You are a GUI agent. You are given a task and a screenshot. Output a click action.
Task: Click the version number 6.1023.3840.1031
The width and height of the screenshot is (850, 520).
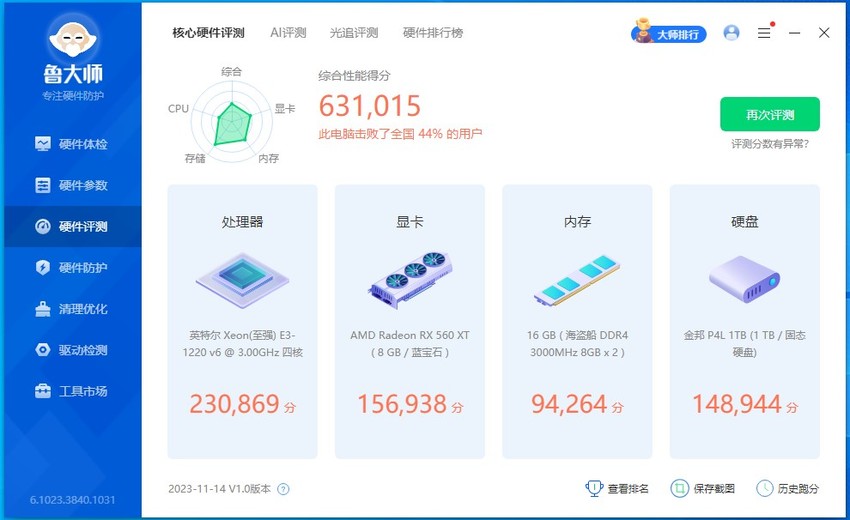click(x=73, y=500)
